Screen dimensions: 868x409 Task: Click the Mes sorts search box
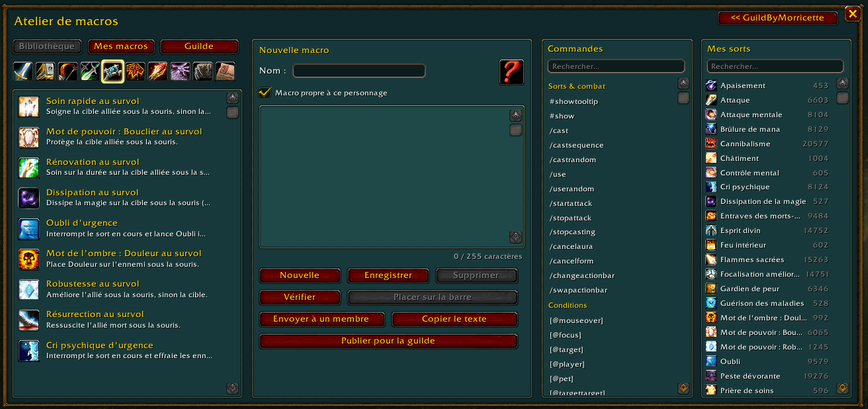point(775,66)
